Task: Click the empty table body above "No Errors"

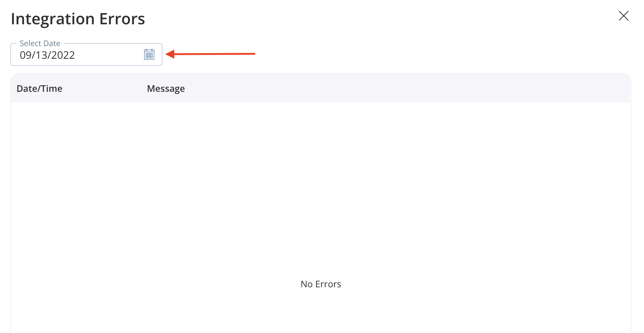Action: tap(321, 181)
